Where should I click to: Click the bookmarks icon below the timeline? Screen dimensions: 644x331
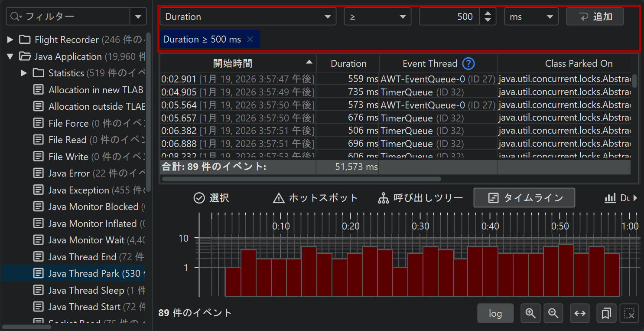tap(606, 313)
